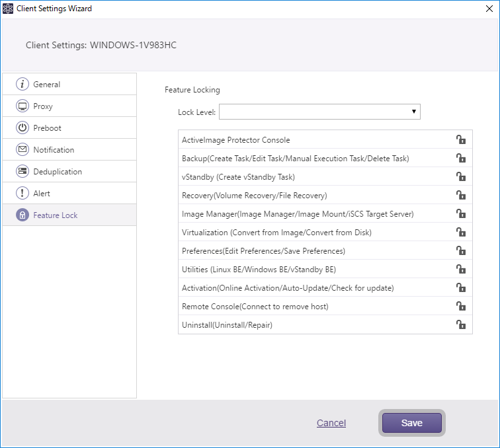Viewport: 500px width, 448px height.
Task: Select the Deduplication tab
Action: point(69,171)
